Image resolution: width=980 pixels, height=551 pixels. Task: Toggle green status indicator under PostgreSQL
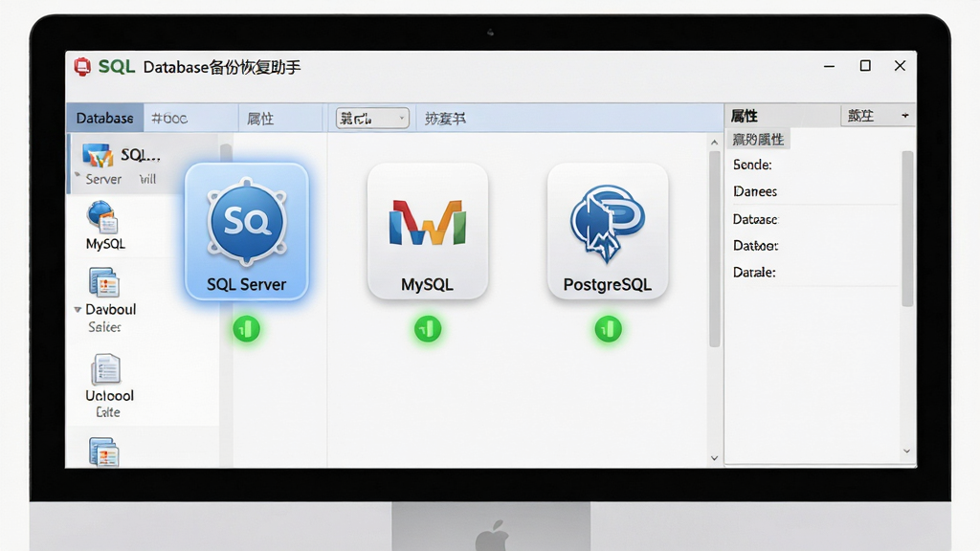point(608,329)
